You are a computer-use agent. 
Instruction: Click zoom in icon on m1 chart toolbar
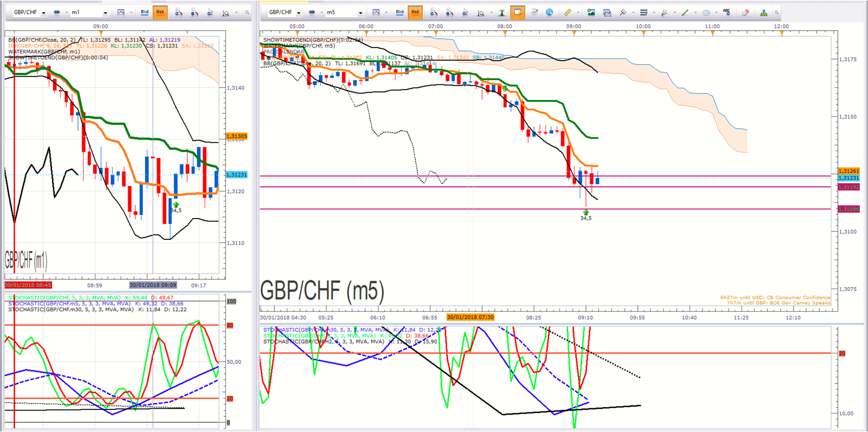point(179,13)
